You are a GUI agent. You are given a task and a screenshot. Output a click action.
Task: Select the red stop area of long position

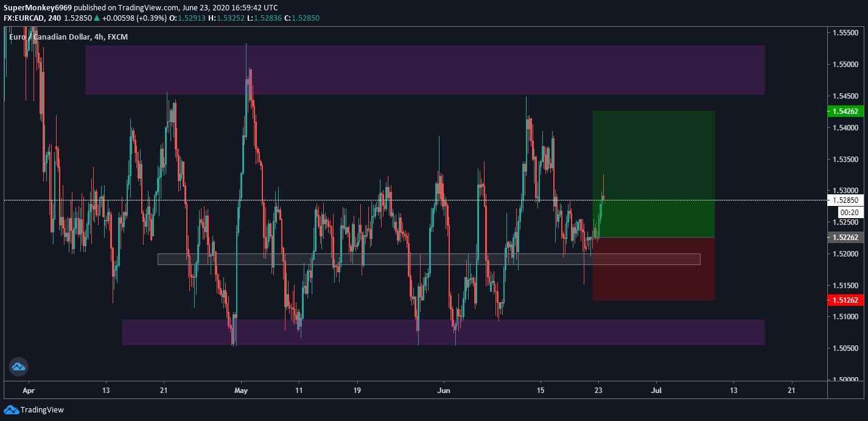click(x=653, y=269)
